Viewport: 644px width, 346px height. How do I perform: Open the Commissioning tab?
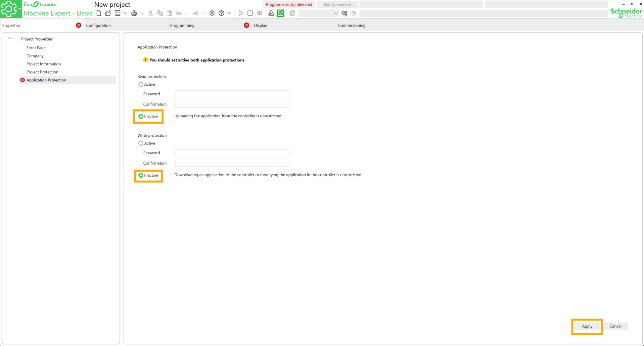point(352,26)
